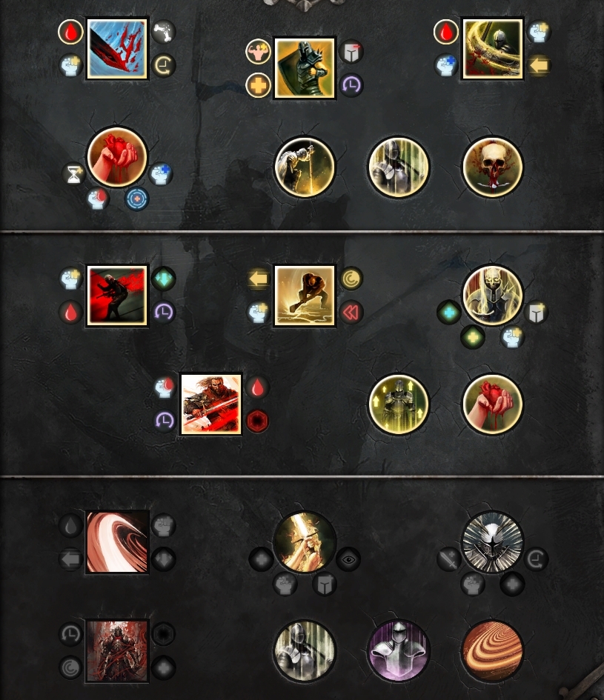
Task: Toggle the red rewind arrows modifier
Action: [x=351, y=313]
